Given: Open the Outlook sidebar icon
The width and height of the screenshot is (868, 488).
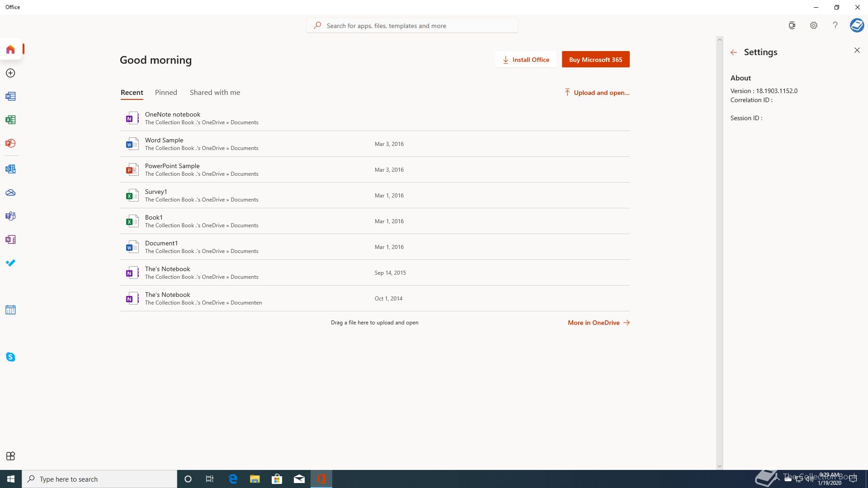Looking at the screenshot, I should pyautogui.click(x=10, y=169).
